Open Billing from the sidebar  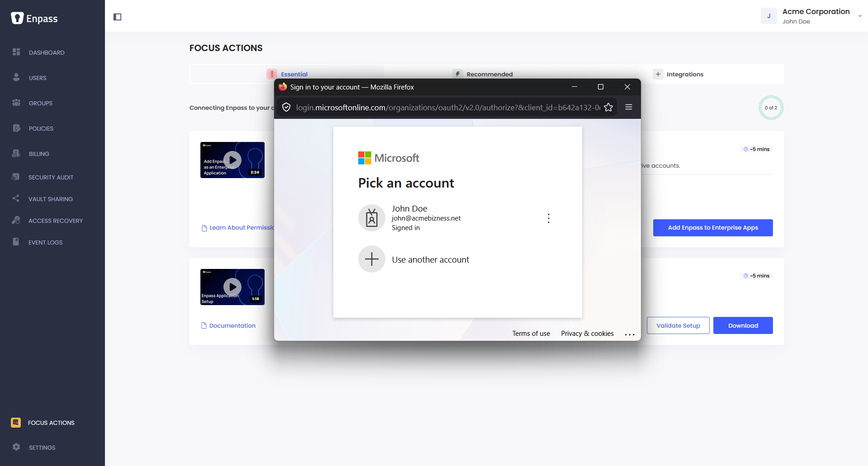[x=39, y=154]
